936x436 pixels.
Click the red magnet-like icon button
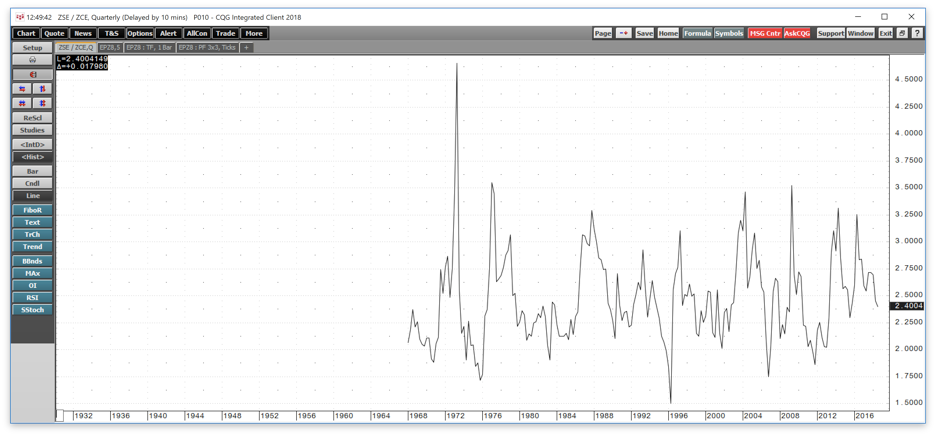[x=32, y=75]
